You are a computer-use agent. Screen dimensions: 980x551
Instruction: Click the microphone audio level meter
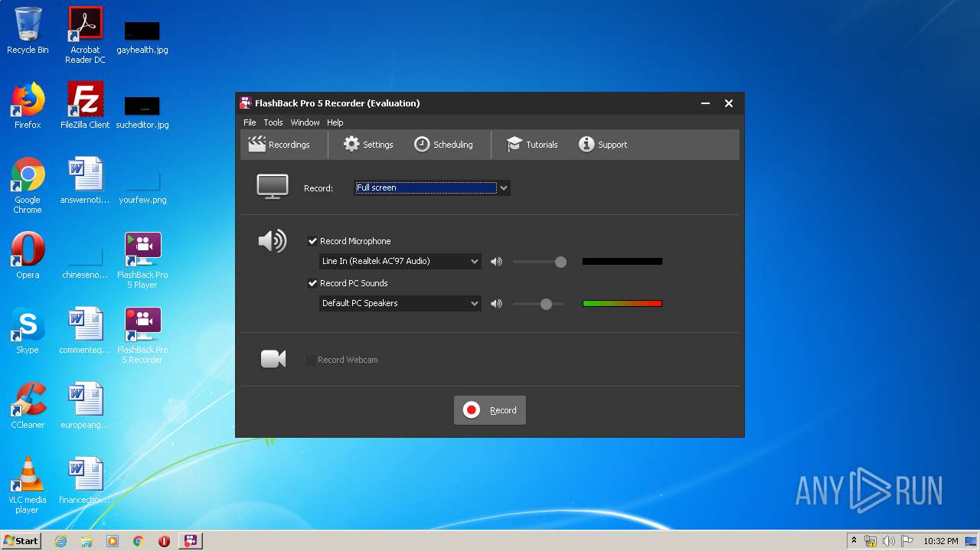(x=622, y=262)
